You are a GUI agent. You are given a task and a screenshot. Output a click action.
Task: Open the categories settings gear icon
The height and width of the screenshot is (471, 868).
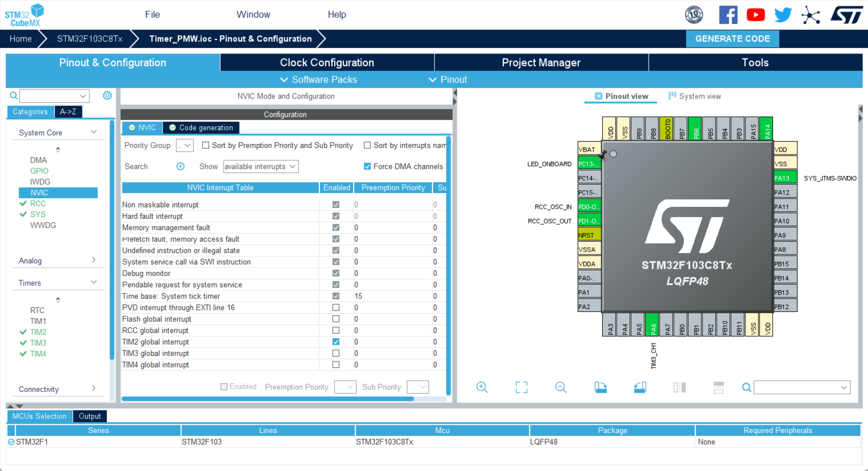(107, 95)
